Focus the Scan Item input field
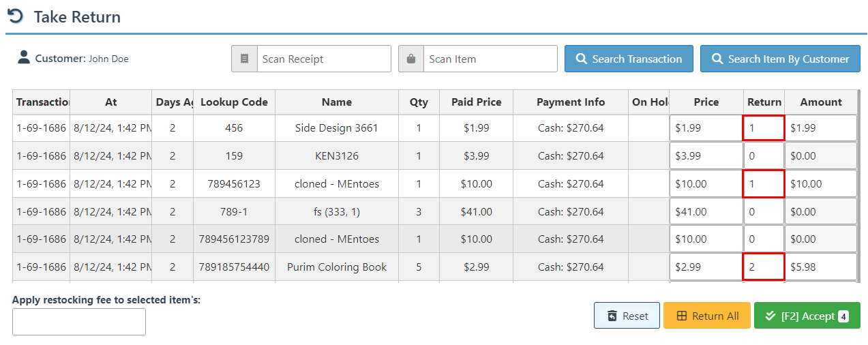The width and height of the screenshot is (868, 345). click(490, 59)
